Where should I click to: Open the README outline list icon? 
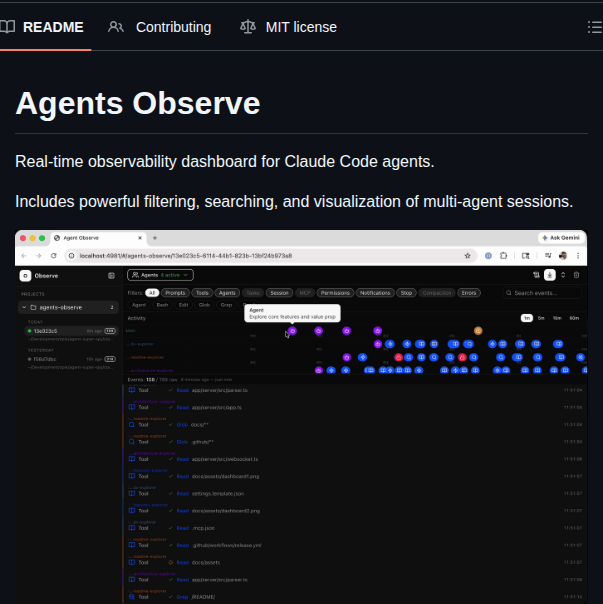(x=595, y=27)
